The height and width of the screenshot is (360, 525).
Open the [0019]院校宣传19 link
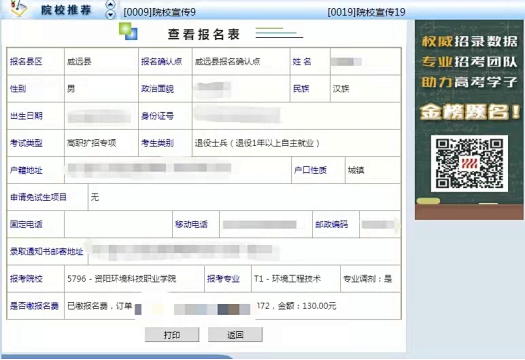[x=366, y=12]
